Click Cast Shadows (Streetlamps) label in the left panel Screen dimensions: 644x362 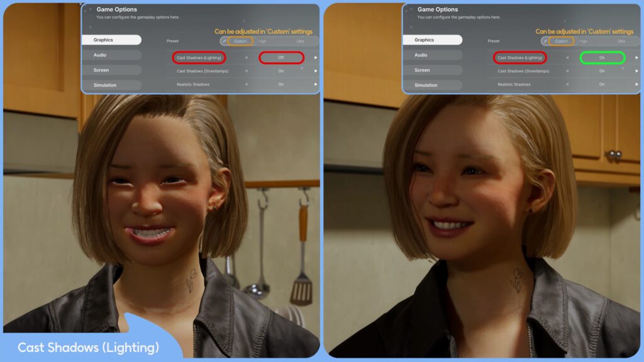pyautogui.click(x=199, y=71)
